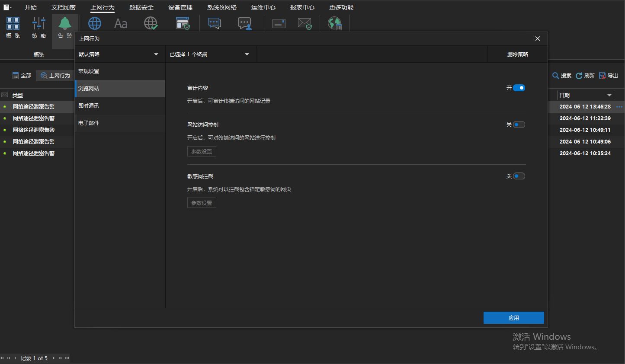Viewport: 625px width, 364px height.
Task: Select 即时通讯 in the sidebar
Action: [x=120, y=106]
